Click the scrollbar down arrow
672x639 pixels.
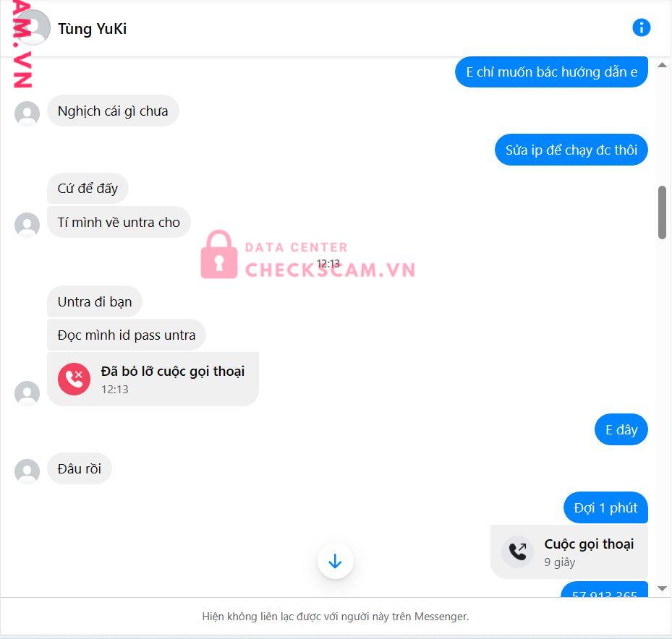662,589
